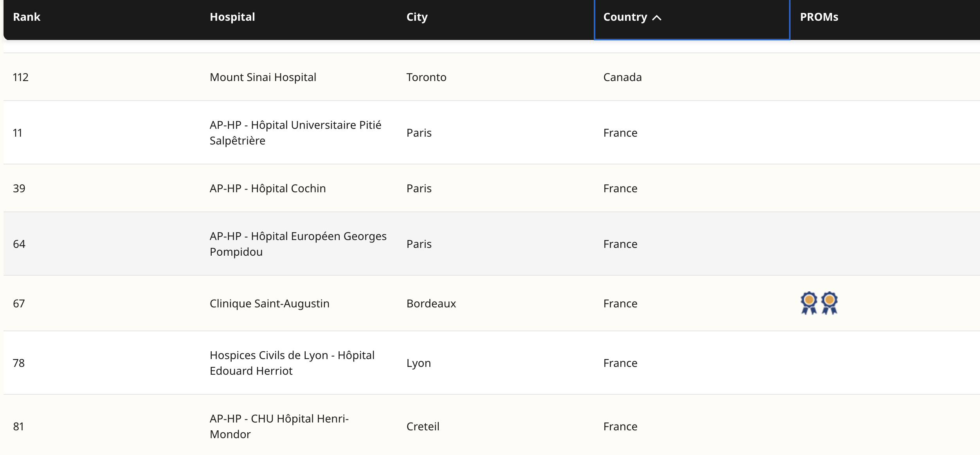This screenshot has height=455, width=980.
Task: Select AP-HP Hôpital Cochin hospital name
Action: [x=267, y=188]
